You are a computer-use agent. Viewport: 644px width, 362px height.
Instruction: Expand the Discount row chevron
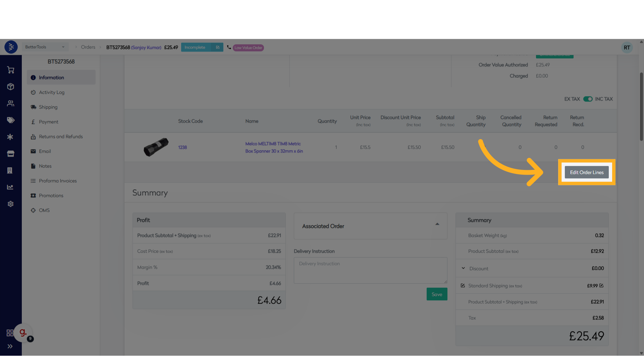click(x=463, y=268)
